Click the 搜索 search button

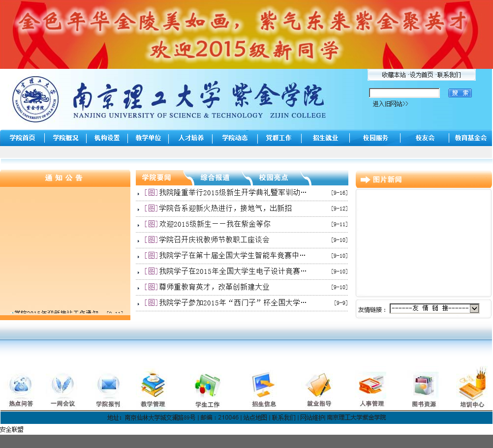pos(460,92)
